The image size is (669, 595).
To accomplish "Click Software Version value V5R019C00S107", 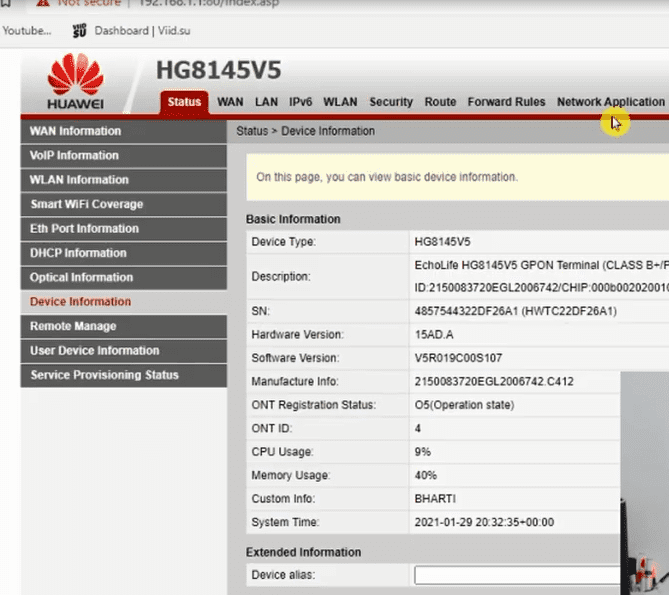I will point(458,358).
